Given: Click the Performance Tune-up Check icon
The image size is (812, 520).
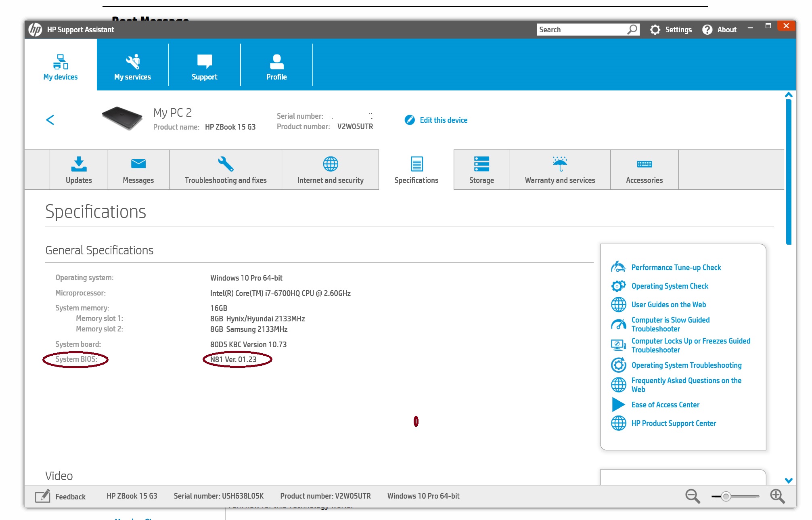Looking at the screenshot, I should click(x=618, y=267).
